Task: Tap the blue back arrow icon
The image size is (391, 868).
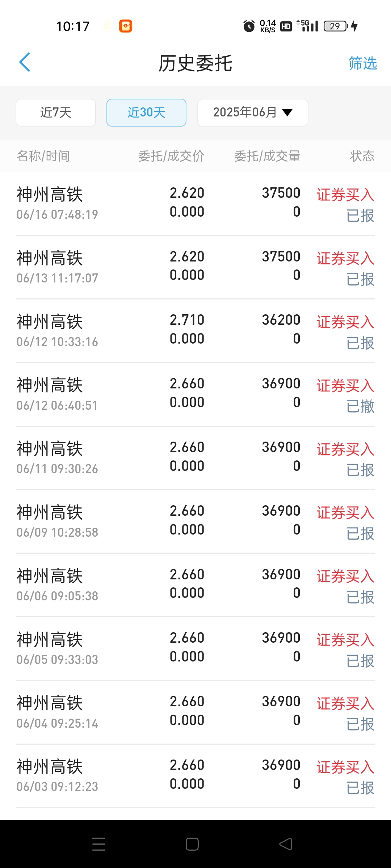Action: tap(25, 62)
